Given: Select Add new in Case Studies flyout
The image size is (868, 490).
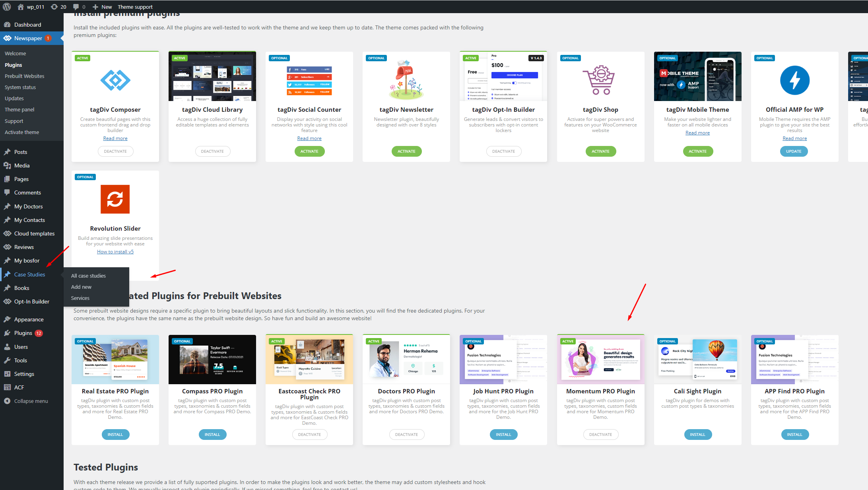Looking at the screenshot, I should pyautogui.click(x=81, y=287).
